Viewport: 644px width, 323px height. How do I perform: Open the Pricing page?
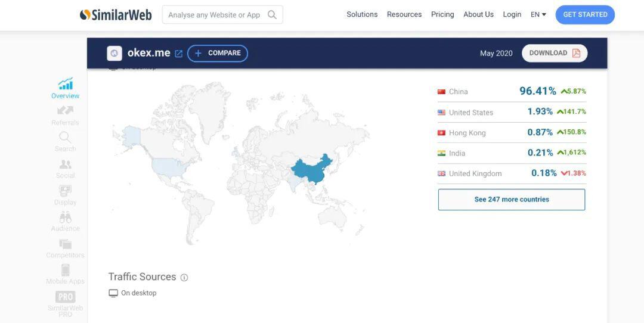442,14
